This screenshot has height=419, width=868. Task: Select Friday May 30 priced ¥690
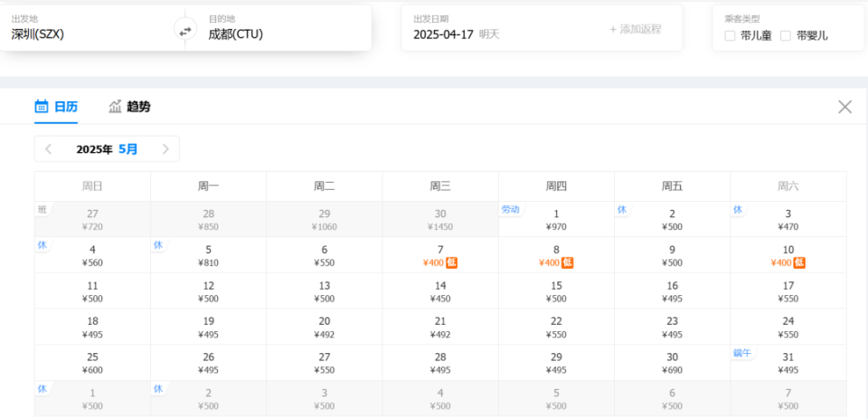point(672,363)
